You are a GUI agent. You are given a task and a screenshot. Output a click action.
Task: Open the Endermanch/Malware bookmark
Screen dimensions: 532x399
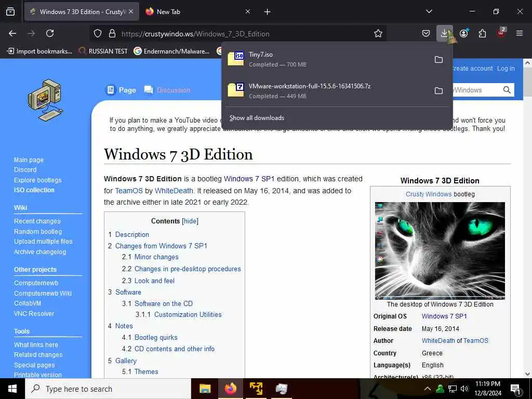[x=171, y=51]
